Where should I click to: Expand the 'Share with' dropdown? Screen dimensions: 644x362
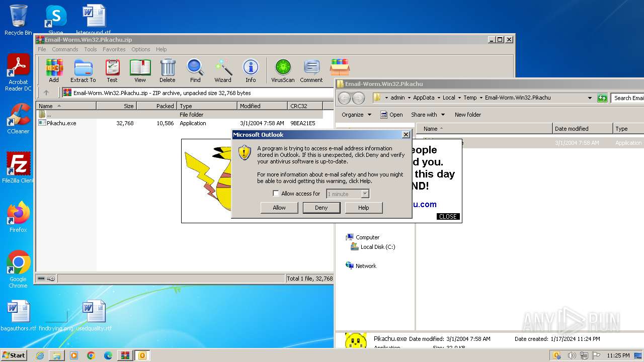pos(428,115)
